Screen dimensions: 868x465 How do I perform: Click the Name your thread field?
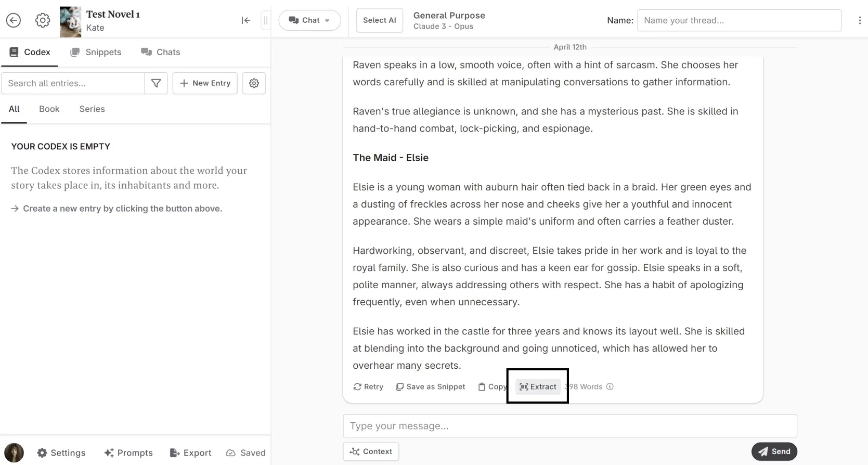tap(739, 20)
